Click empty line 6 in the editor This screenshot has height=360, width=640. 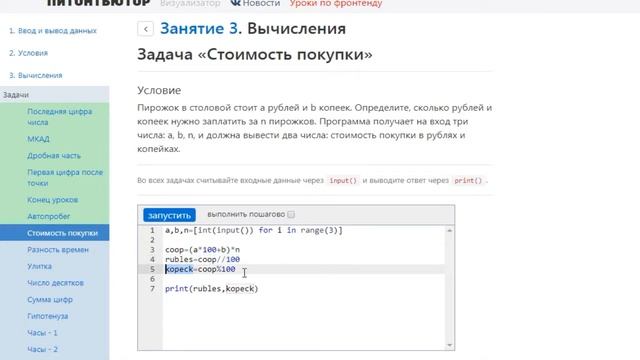[x=304, y=279]
